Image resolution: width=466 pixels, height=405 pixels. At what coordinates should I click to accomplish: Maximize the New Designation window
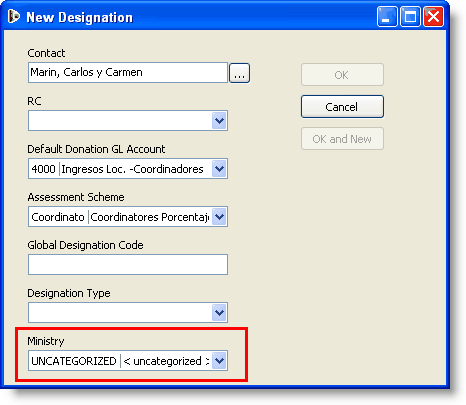[410, 16]
